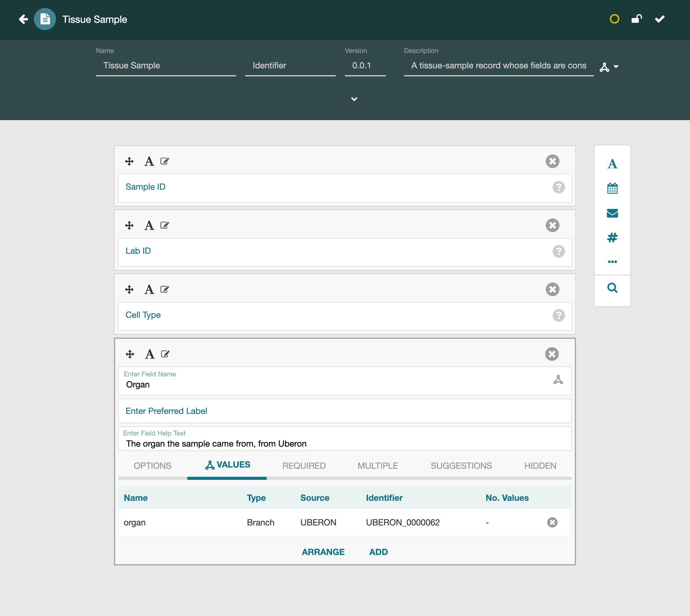690x616 pixels.
Task: Click the ADD button under values table
Action: coord(378,552)
